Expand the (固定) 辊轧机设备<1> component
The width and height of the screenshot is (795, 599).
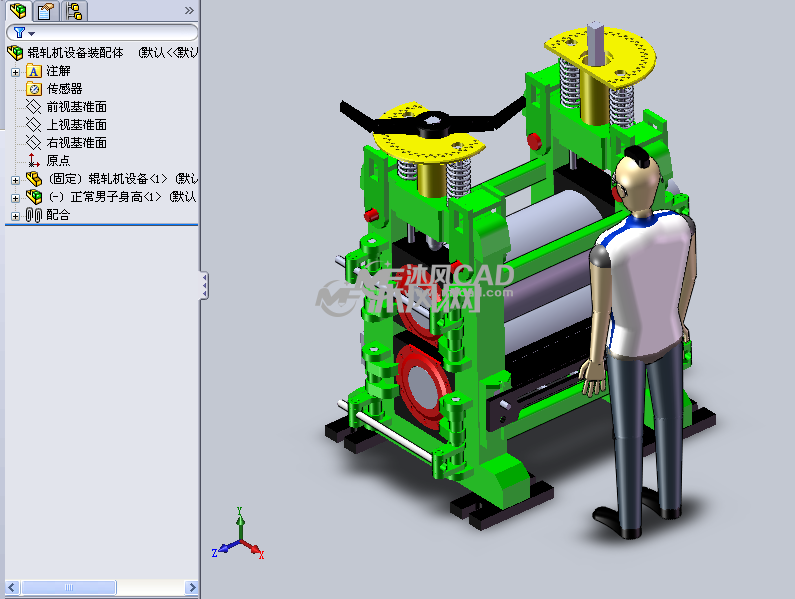(x=15, y=180)
